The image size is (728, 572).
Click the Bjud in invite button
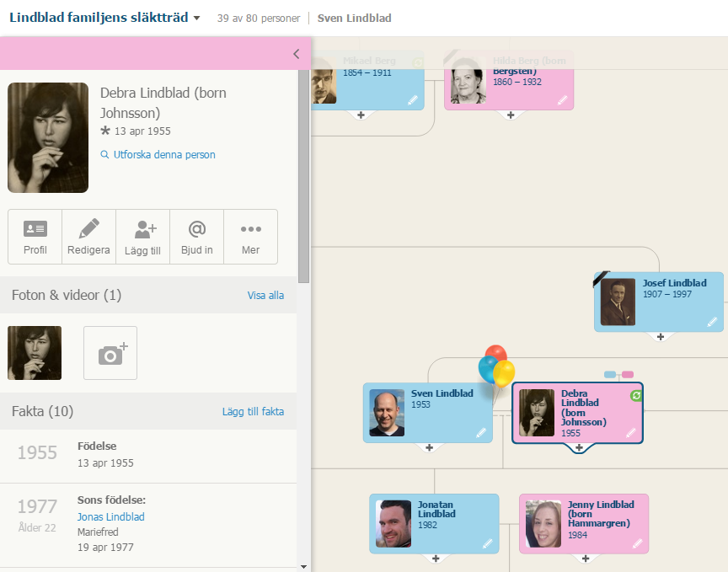pyautogui.click(x=197, y=237)
